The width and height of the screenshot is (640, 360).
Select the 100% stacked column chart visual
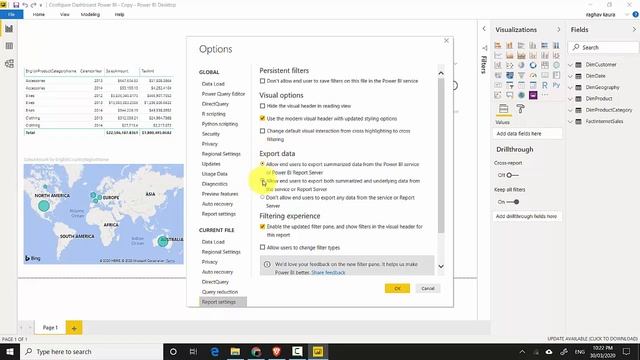556,45
